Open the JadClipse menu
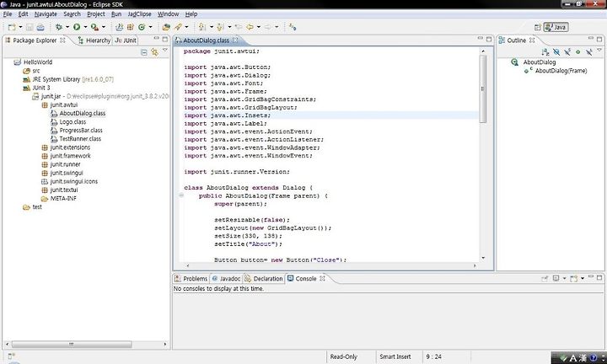 (139, 14)
